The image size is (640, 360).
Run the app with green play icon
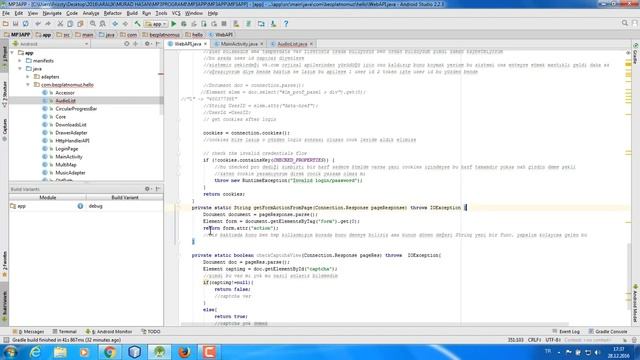coord(174,24)
